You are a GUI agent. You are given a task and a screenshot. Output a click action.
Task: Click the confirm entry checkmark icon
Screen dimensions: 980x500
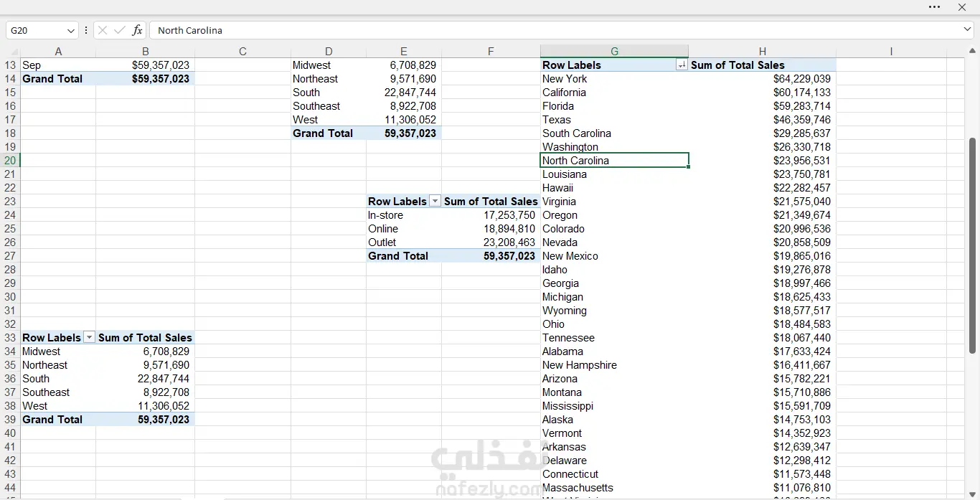point(119,30)
